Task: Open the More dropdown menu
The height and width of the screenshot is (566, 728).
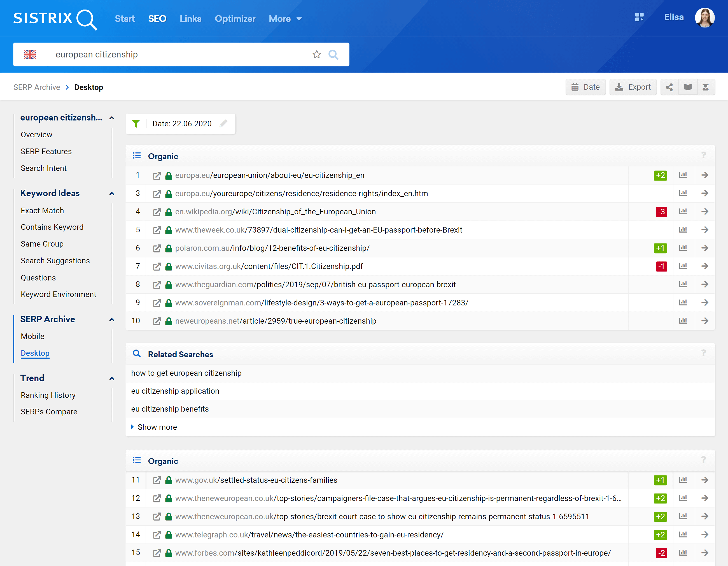Action: (285, 19)
